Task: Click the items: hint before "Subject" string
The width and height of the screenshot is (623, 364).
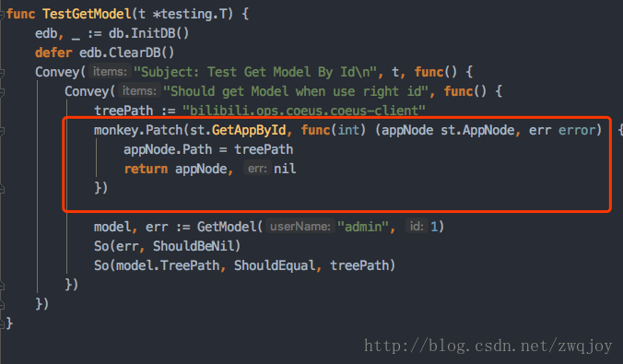Action: pos(110,72)
